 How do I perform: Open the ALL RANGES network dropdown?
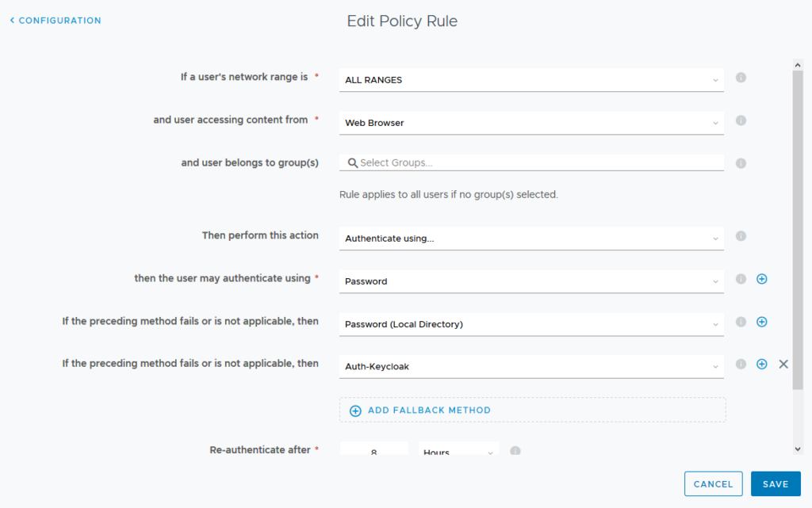coord(531,80)
